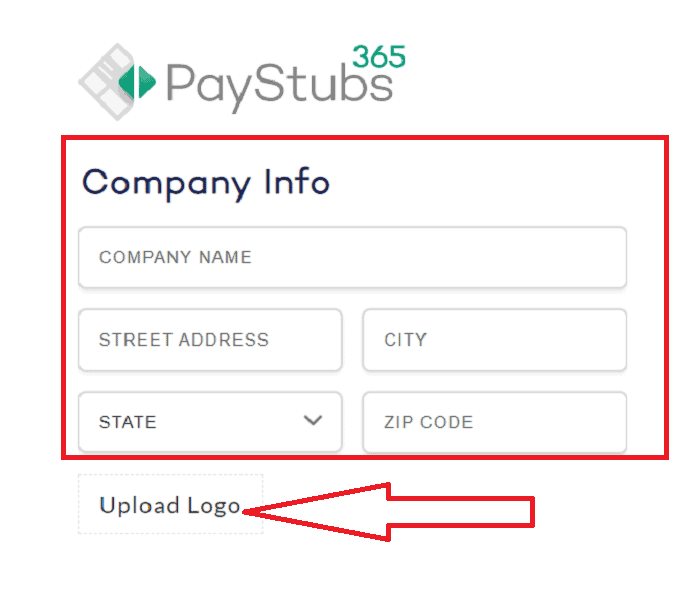
Task: Click the PayStubs wordmark text
Action: tap(279, 86)
